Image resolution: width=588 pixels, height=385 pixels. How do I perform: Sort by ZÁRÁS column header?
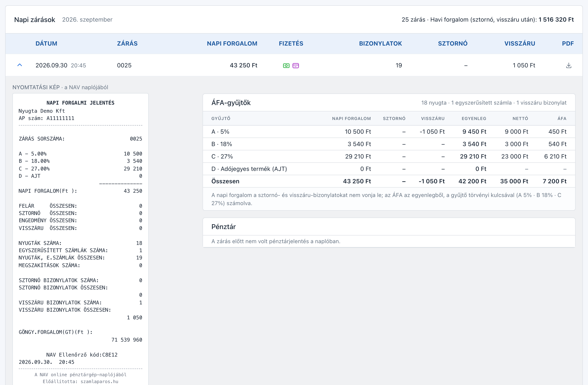127,43
